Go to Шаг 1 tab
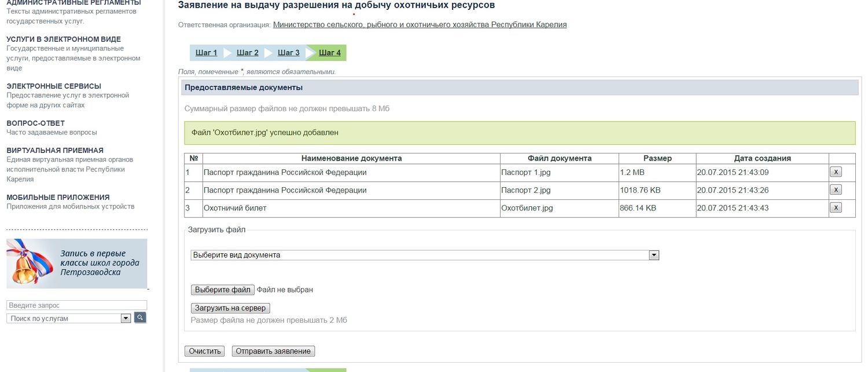The image size is (868, 372). pyautogui.click(x=206, y=53)
